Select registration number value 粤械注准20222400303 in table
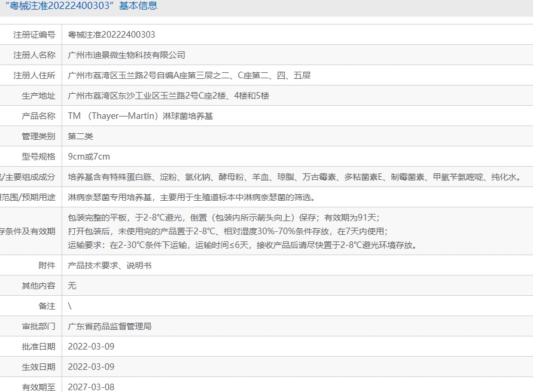533x392 pixels. pyautogui.click(x=111, y=35)
